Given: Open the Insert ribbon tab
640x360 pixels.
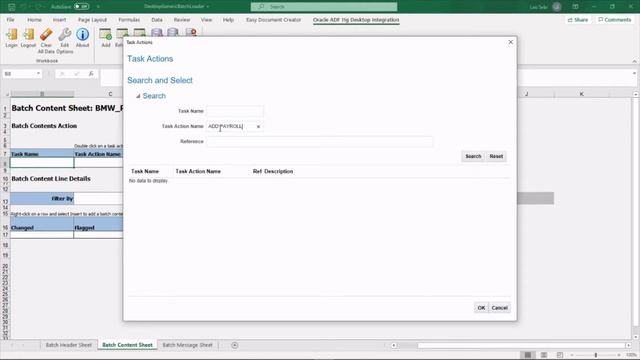Looking at the screenshot, I should point(59,20).
